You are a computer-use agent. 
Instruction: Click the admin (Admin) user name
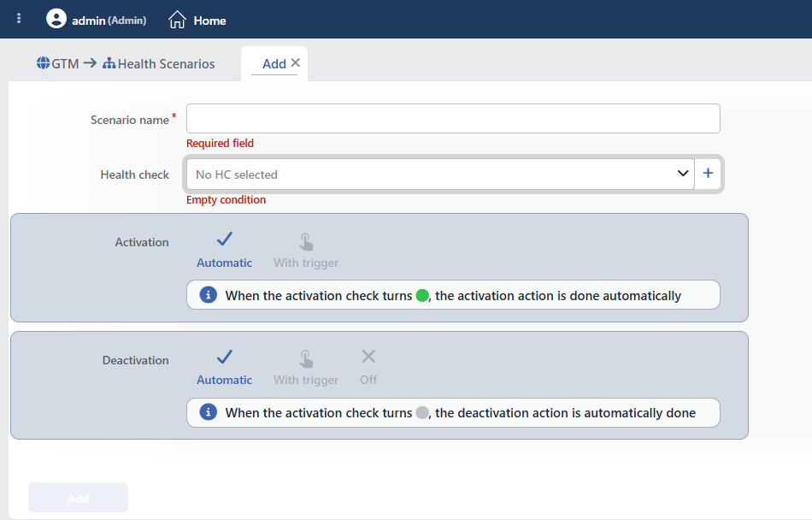click(109, 21)
